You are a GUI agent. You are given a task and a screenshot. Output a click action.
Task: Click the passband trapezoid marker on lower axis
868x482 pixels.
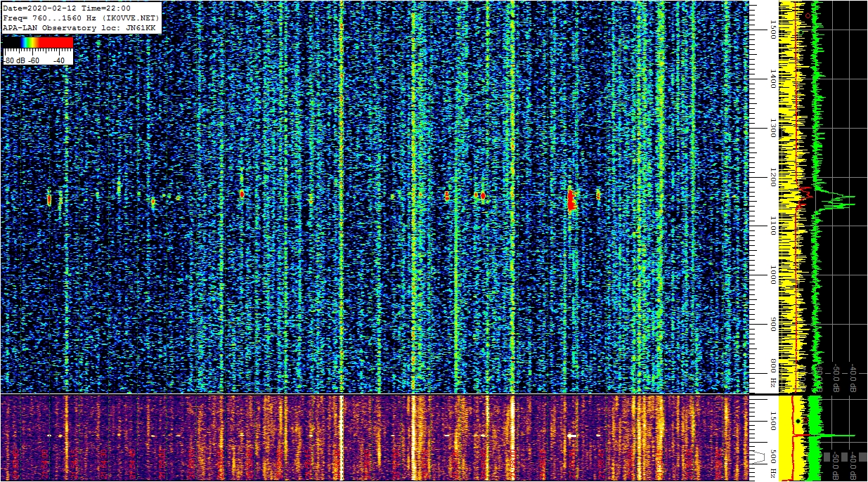(x=759, y=457)
